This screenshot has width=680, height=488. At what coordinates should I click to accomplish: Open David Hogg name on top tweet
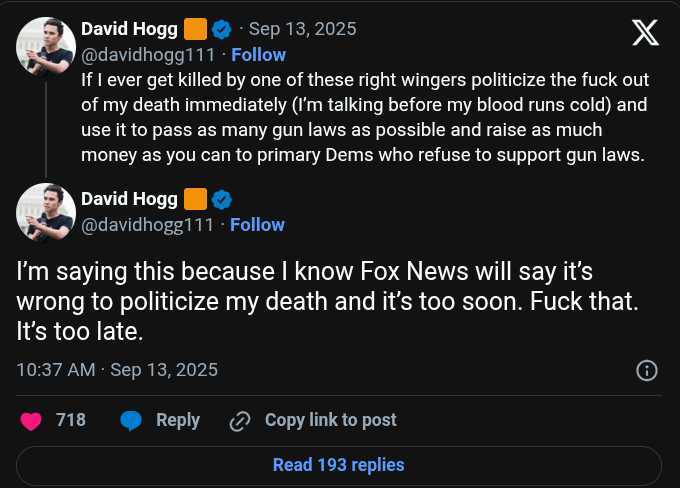pyautogui.click(x=129, y=29)
